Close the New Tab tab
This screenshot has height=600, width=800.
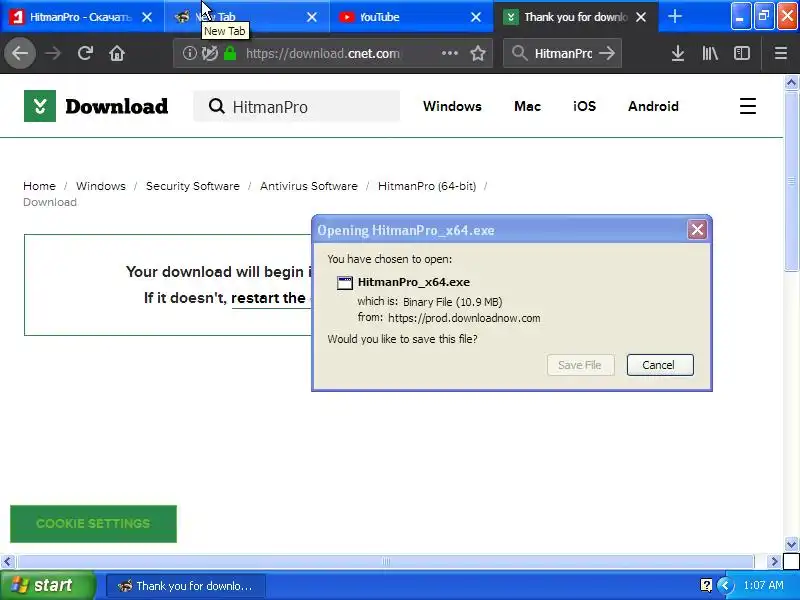coord(312,17)
